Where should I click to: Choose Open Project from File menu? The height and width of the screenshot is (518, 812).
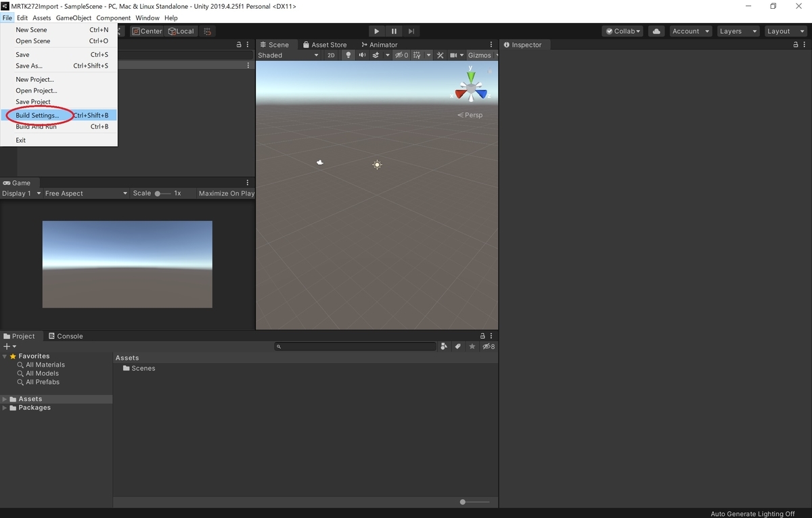[x=59, y=91]
